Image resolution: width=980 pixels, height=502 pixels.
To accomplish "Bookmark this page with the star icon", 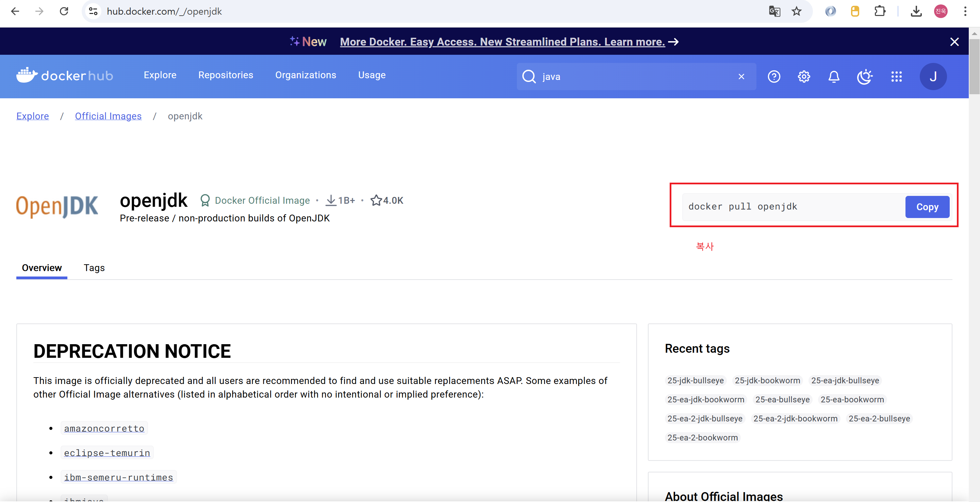I will [796, 12].
